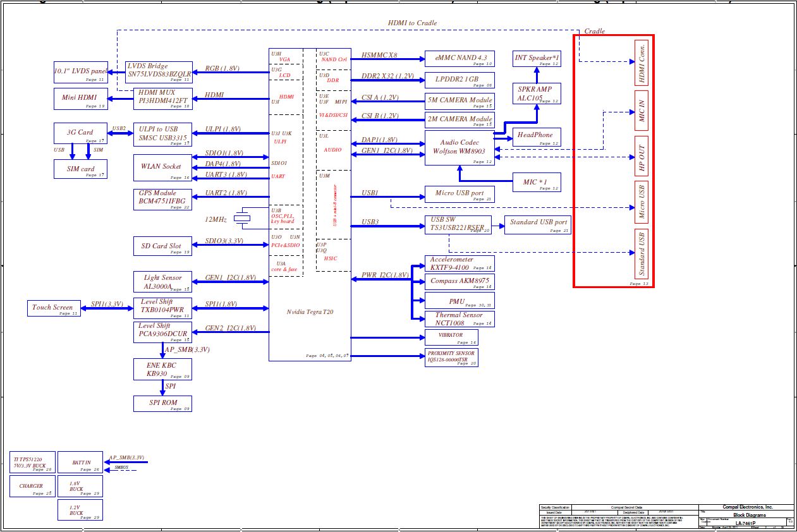Click the Standard USB port block

[538, 225]
